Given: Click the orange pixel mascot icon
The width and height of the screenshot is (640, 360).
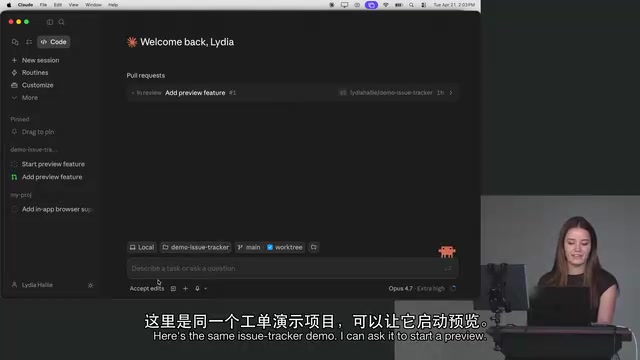Looking at the screenshot, I should [x=447, y=251].
